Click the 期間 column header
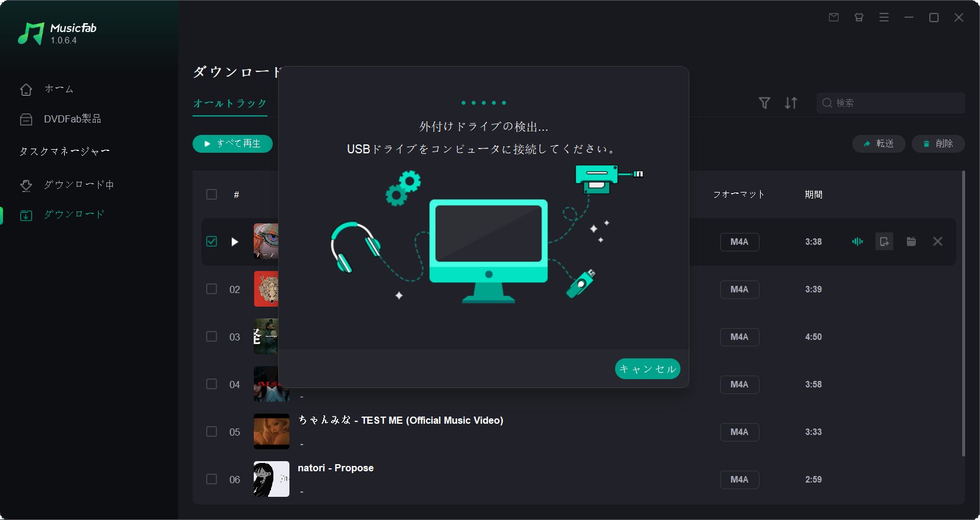 tap(814, 194)
